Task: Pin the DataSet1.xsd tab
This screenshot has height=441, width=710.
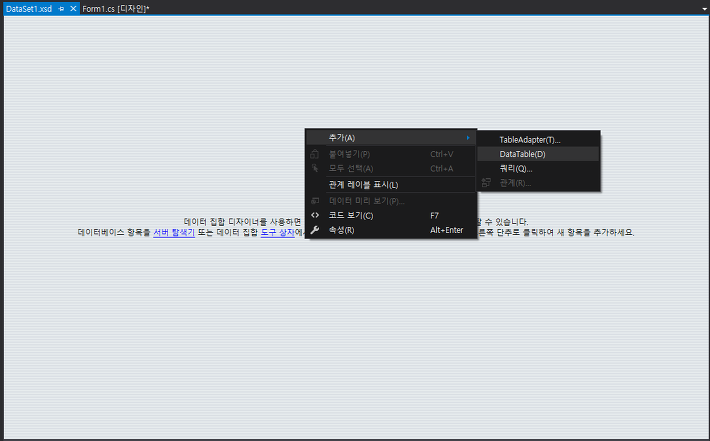Action: (x=62, y=9)
